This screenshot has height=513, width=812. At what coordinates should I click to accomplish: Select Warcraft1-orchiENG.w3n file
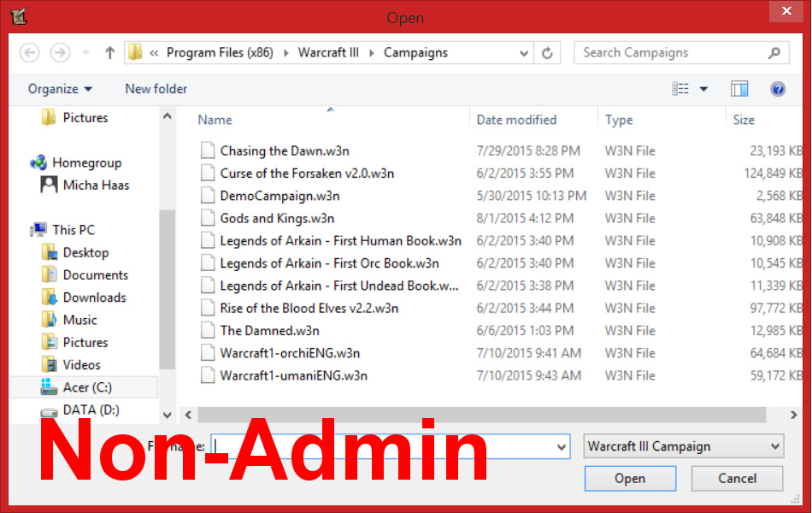[x=290, y=353]
